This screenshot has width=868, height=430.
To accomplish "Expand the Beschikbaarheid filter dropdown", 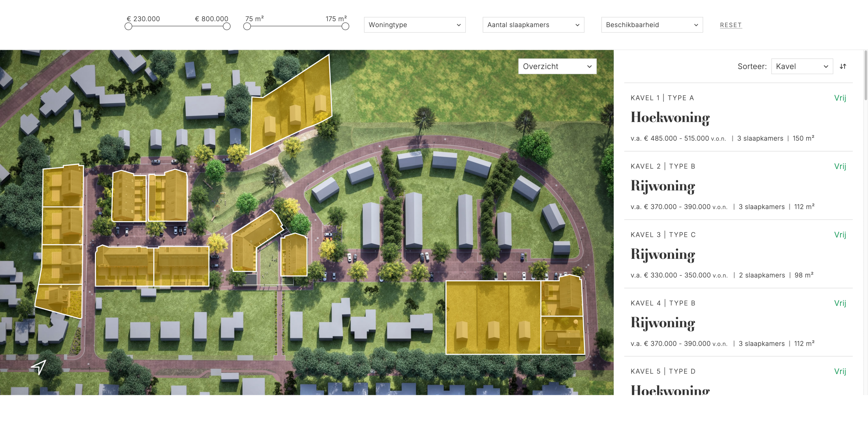I will pyautogui.click(x=652, y=25).
